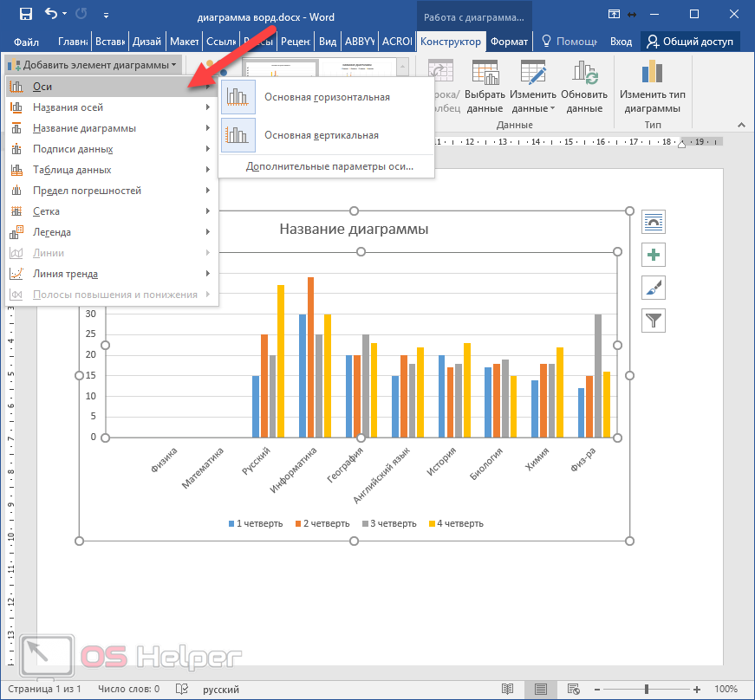
Task: Open Chart Elements plus button beside chart
Action: click(x=654, y=255)
